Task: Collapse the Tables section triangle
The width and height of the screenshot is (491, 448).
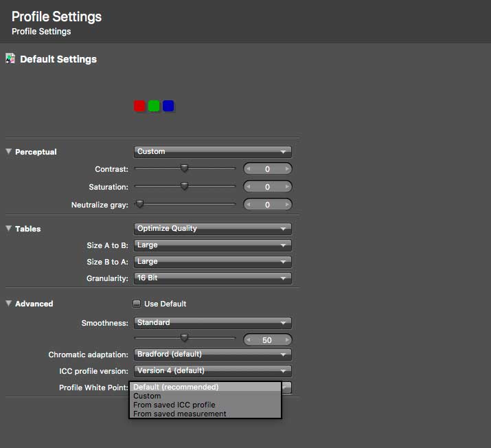Action: tap(9, 228)
